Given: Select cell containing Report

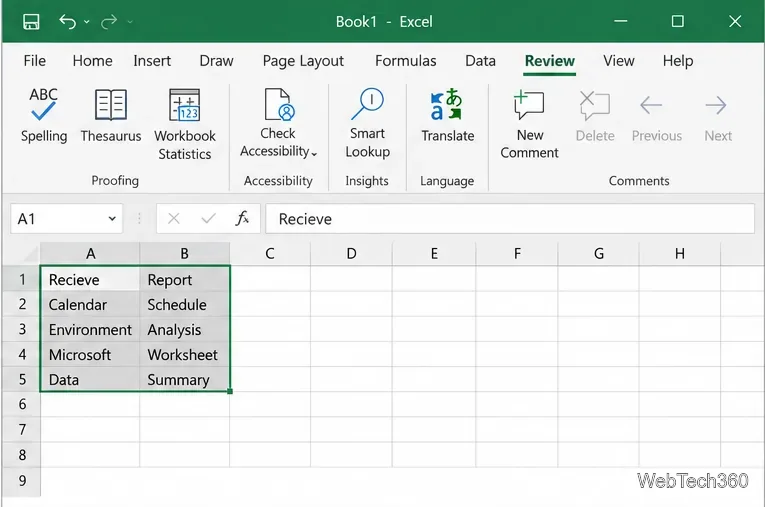Looking at the screenshot, I should (x=184, y=279).
